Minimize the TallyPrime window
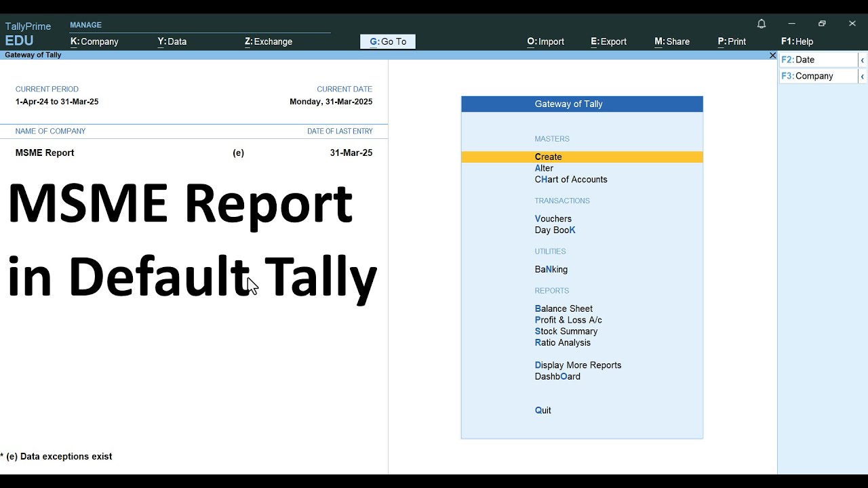 (791, 24)
